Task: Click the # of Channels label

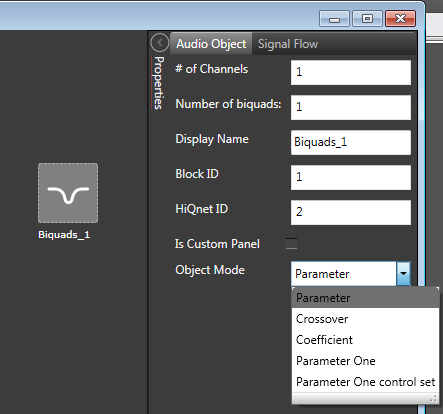Action: click(212, 69)
